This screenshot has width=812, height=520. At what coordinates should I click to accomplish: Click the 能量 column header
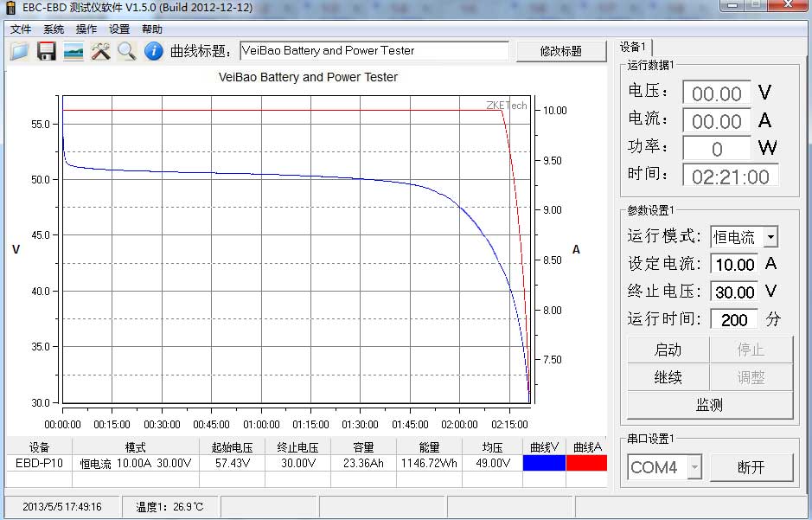[429, 446]
